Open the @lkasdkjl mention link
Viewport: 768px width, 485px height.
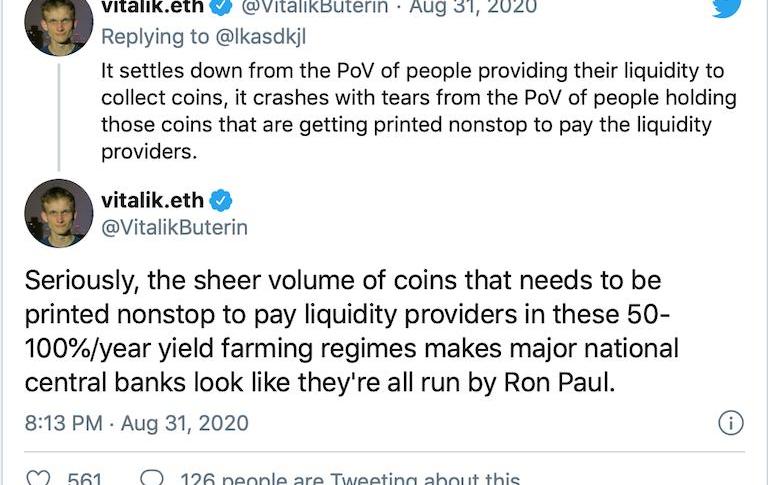pyautogui.click(x=261, y=37)
